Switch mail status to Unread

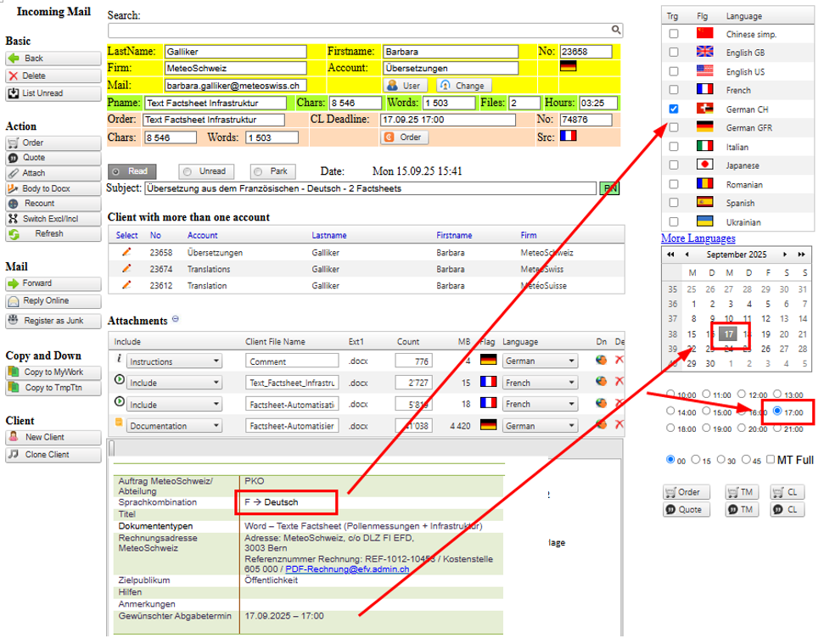(x=205, y=171)
